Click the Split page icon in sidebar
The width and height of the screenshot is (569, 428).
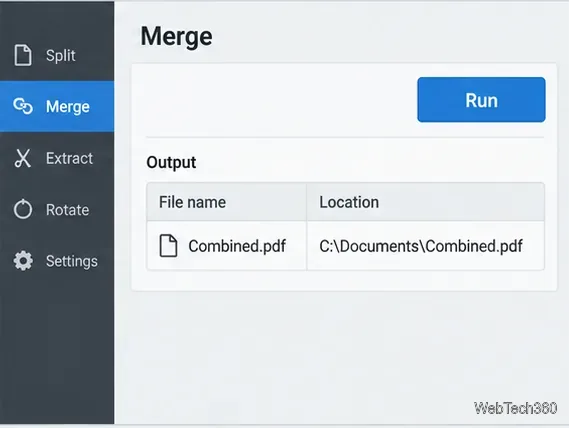tap(23, 55)
